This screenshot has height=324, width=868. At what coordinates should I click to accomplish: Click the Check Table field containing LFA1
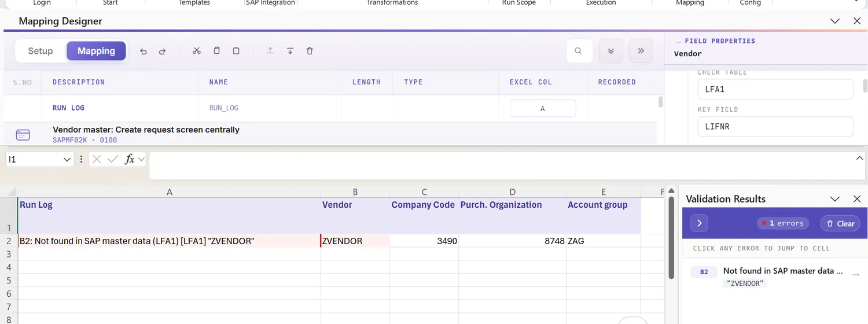(775, 90)
